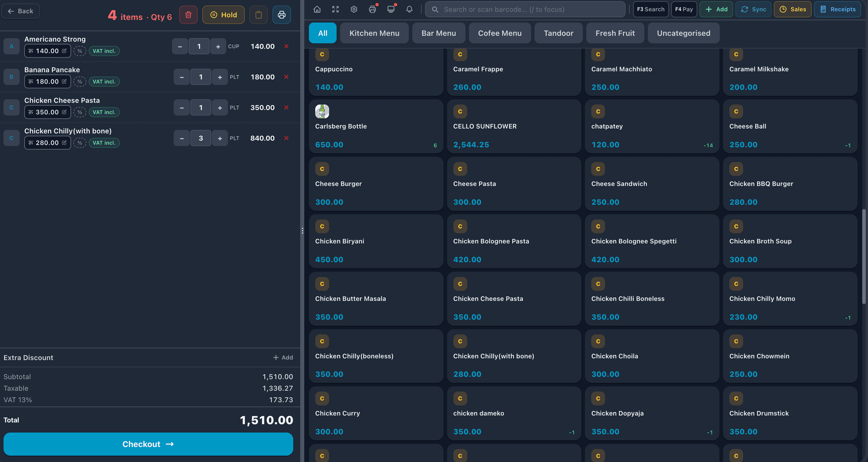Remove Americano Strong with red X

click(286, 46)
